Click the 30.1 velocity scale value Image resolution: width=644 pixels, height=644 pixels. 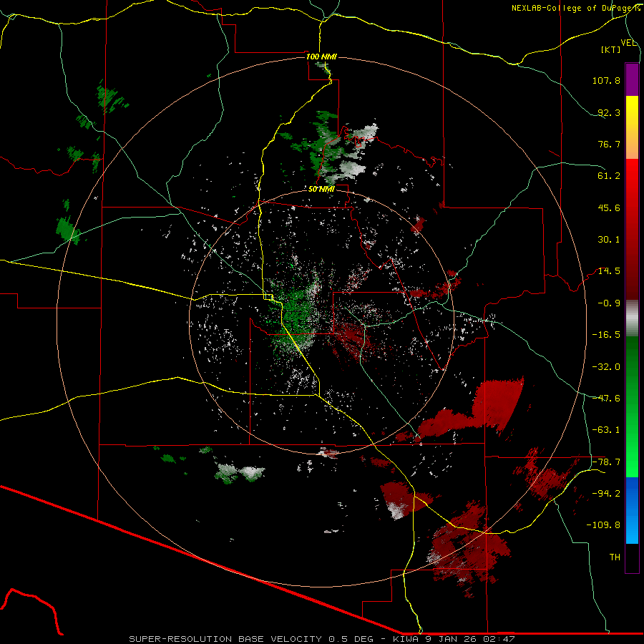pos(609,240)
